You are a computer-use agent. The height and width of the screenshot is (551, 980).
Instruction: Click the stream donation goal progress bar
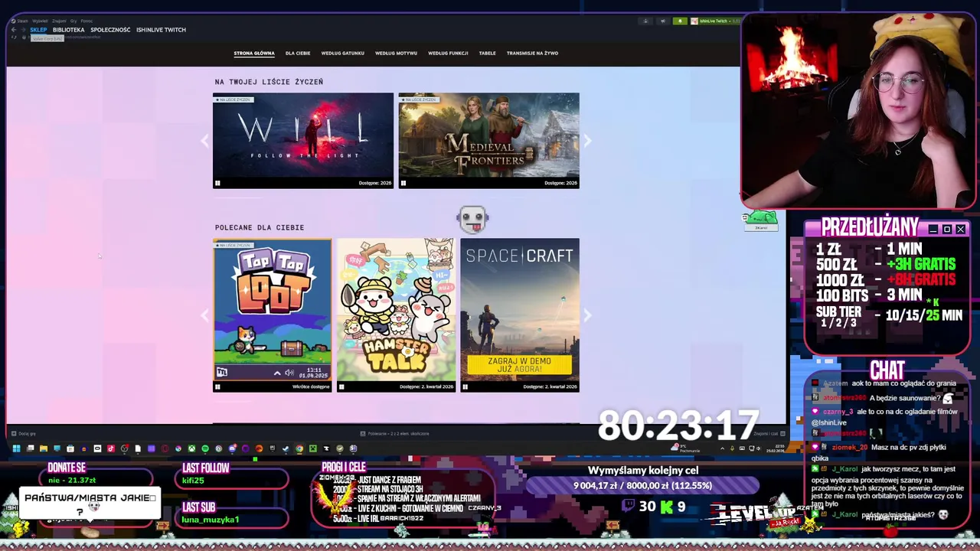[x=642, y=485]
